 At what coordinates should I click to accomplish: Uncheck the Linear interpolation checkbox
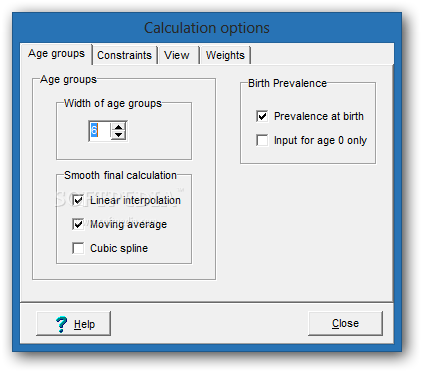(78, 200)
